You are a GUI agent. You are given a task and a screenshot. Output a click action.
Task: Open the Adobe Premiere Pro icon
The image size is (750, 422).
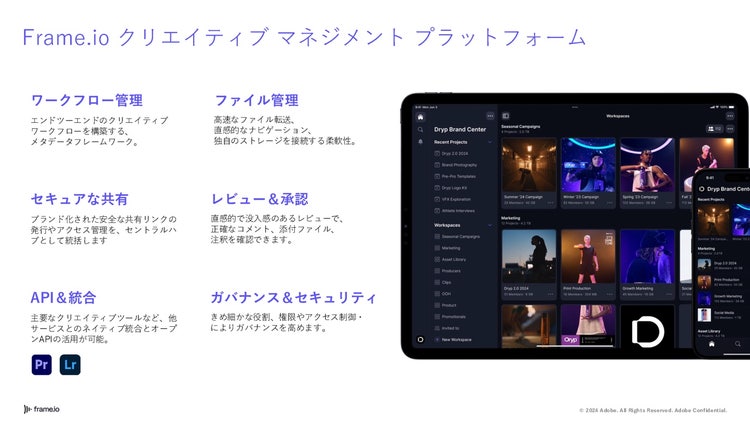(42, 365)
